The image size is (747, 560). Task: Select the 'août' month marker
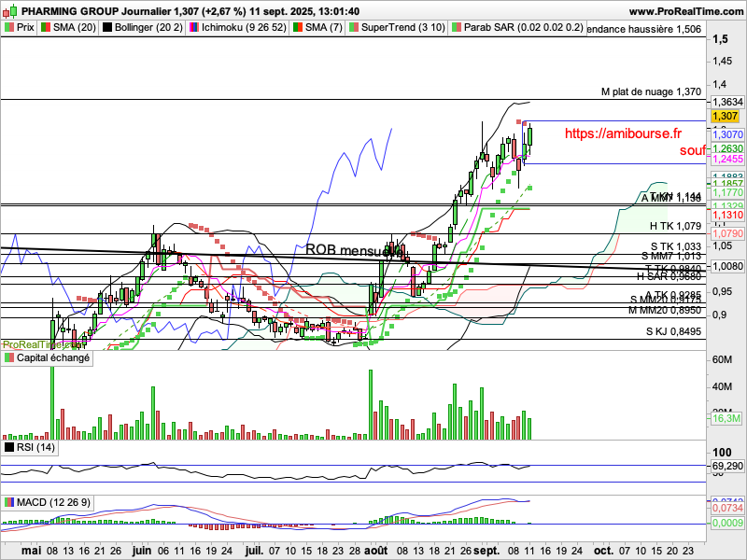pos(376,551)
